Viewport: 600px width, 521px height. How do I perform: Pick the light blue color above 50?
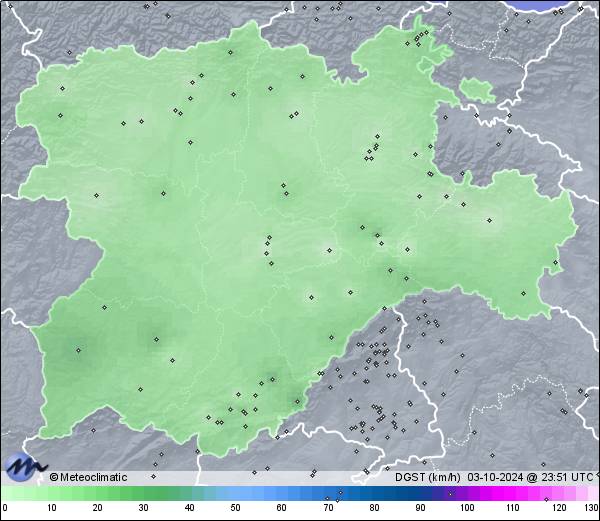click(236, 493)
